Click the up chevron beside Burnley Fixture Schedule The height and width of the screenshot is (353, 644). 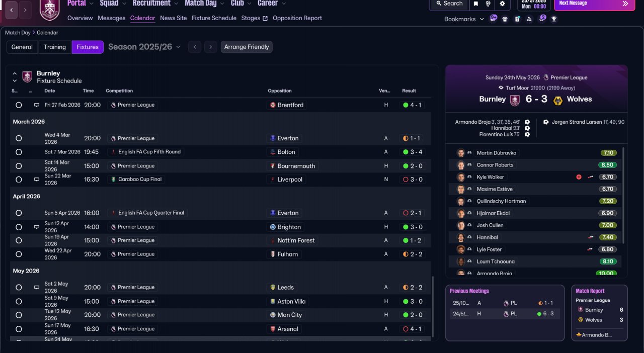[x=15, y=73]
